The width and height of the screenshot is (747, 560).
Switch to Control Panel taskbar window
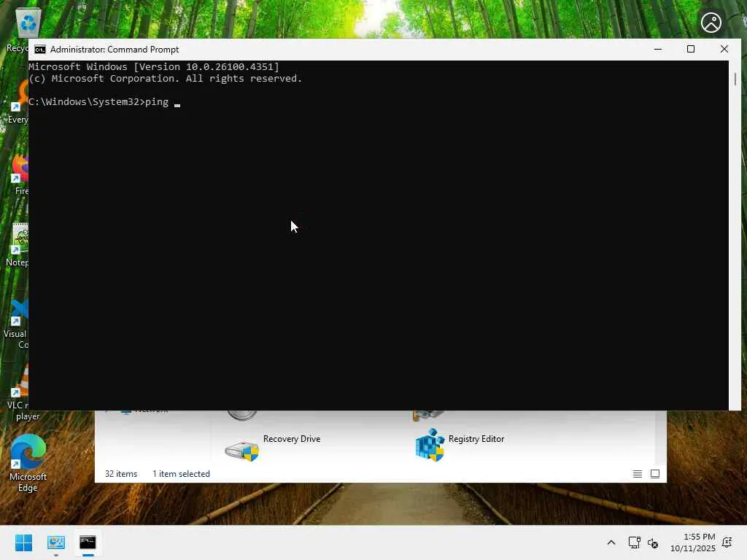click(x=56, y=542)
